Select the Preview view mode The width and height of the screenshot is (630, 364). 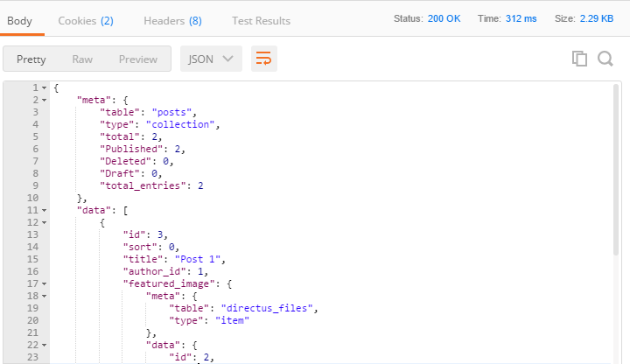point(138,59)
